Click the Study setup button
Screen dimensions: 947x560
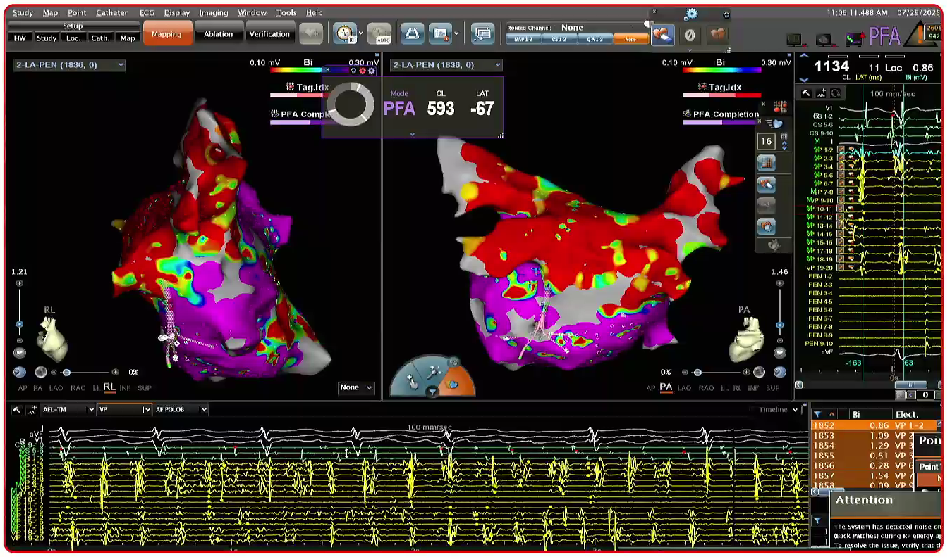[x=46, y=38]
